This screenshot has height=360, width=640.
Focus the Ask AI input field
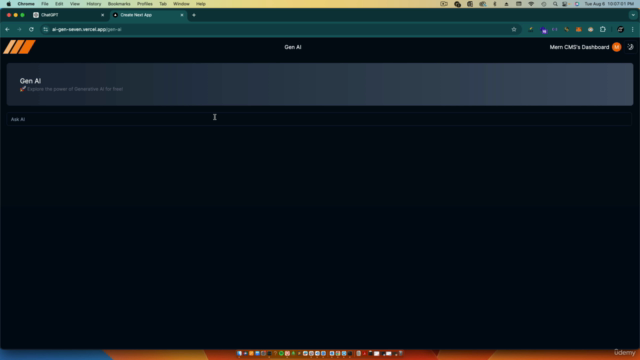click(319, 119)
